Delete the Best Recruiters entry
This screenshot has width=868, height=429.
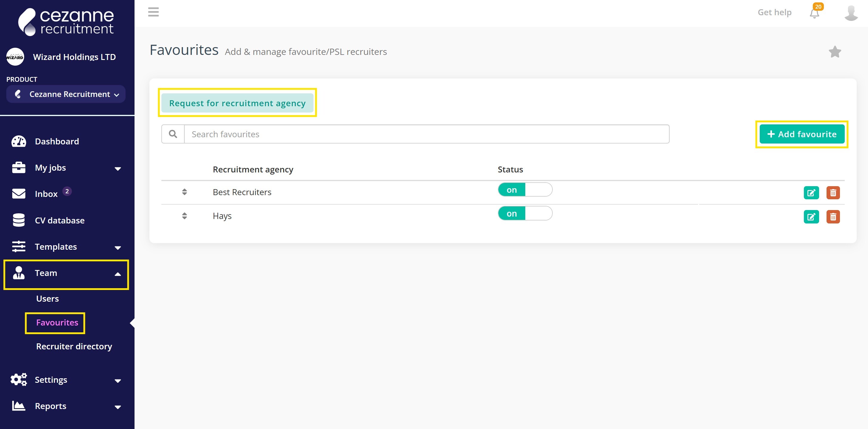pos(833,193)
